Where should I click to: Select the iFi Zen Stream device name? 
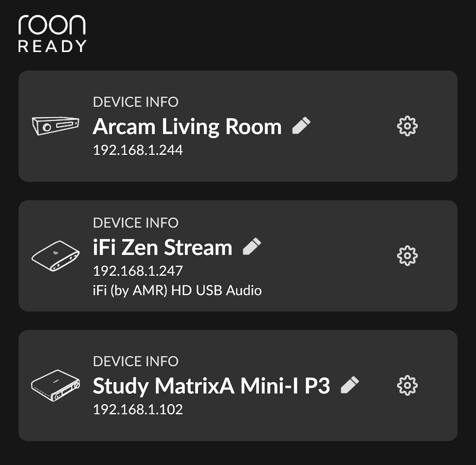tap(163, 247)
